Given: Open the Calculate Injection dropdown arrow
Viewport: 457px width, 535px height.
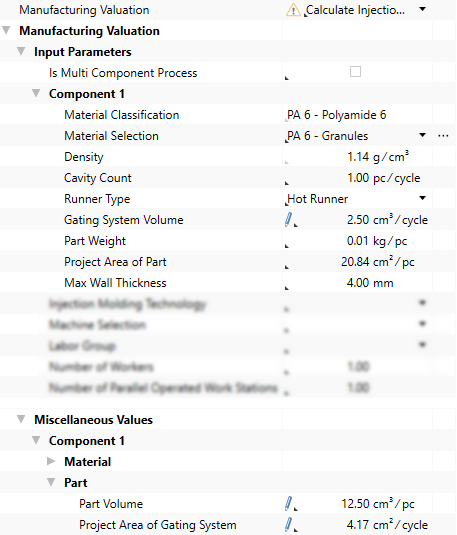Looking at the screenshot, I should (x=423, y=9).
